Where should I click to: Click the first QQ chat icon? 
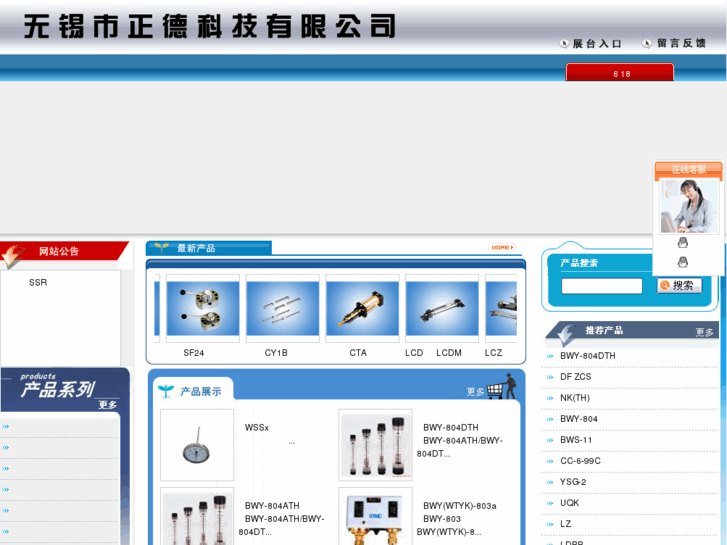(x=682, y=243)
